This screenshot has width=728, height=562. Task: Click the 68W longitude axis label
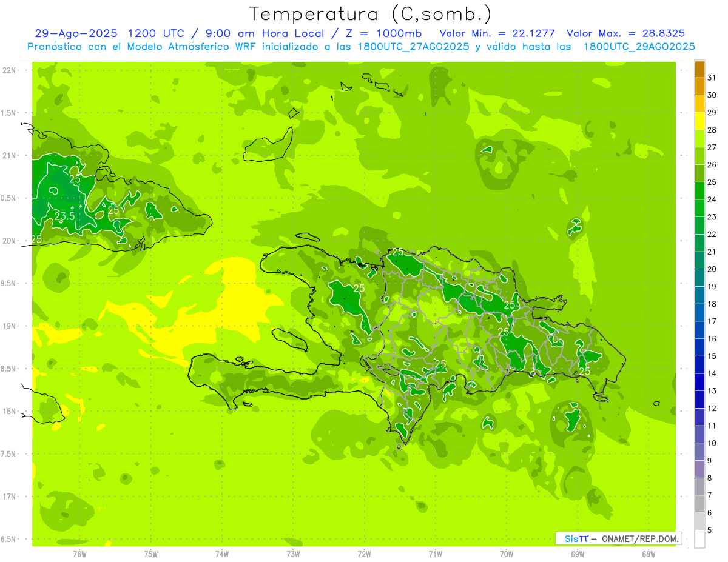click(649, 554)
